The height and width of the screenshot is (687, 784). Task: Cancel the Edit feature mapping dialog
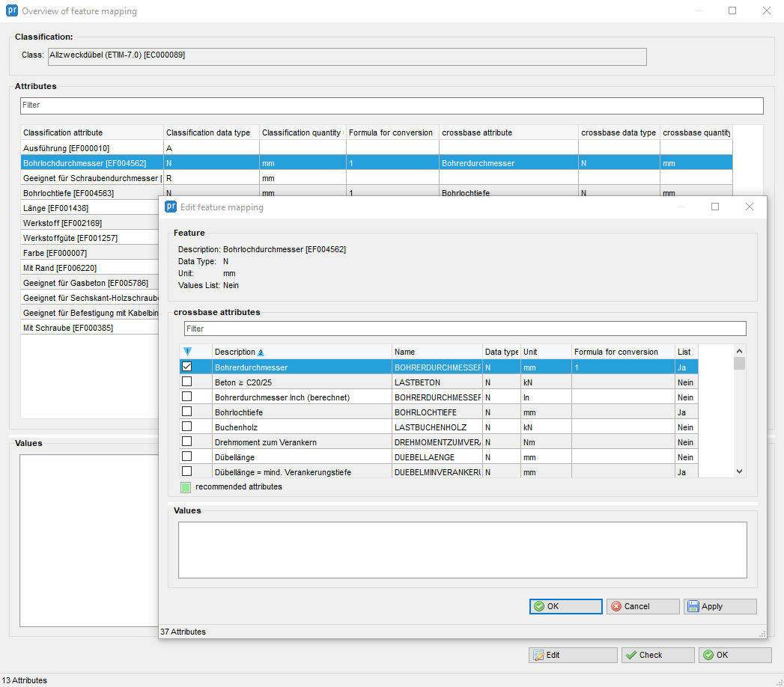point(643,607)
